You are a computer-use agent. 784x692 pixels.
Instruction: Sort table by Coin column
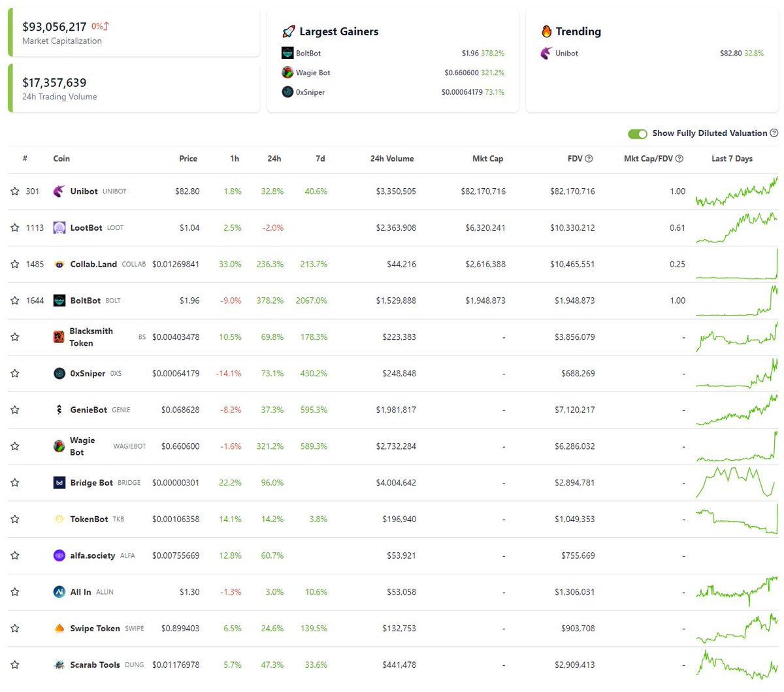pyautogui.click(x=61, y=159)
